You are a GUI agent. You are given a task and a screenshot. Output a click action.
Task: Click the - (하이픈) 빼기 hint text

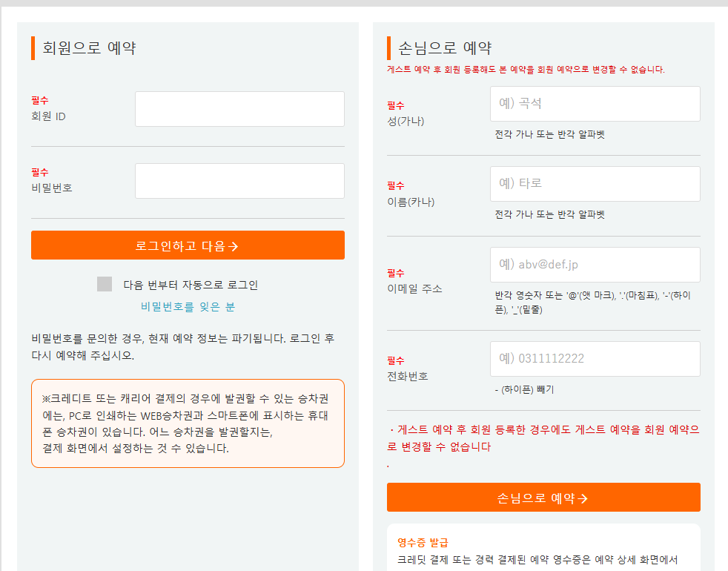click(524, 389)
